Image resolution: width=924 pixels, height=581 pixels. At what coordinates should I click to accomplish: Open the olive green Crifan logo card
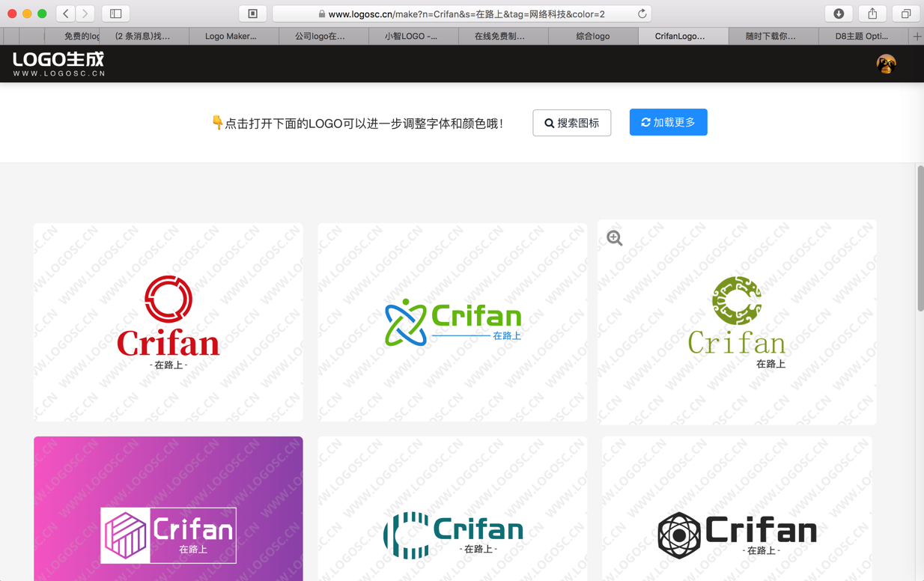click(737, 322)
